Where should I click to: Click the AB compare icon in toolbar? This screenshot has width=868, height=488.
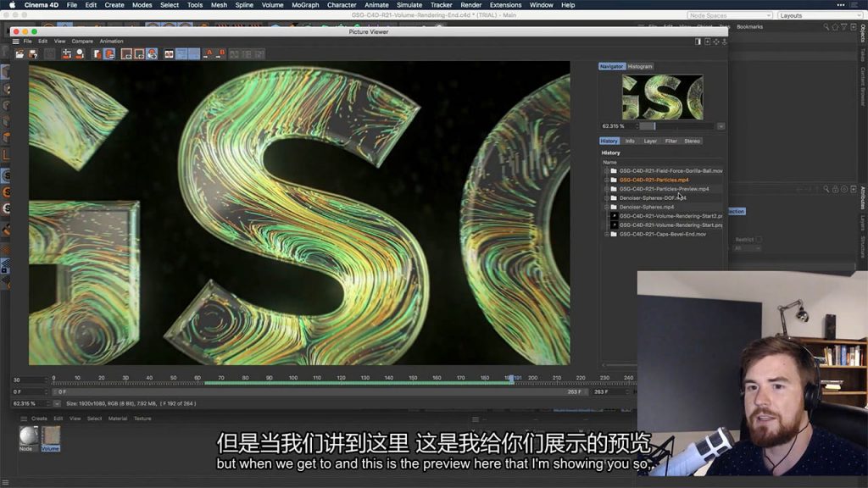click(x=169, y=53)
